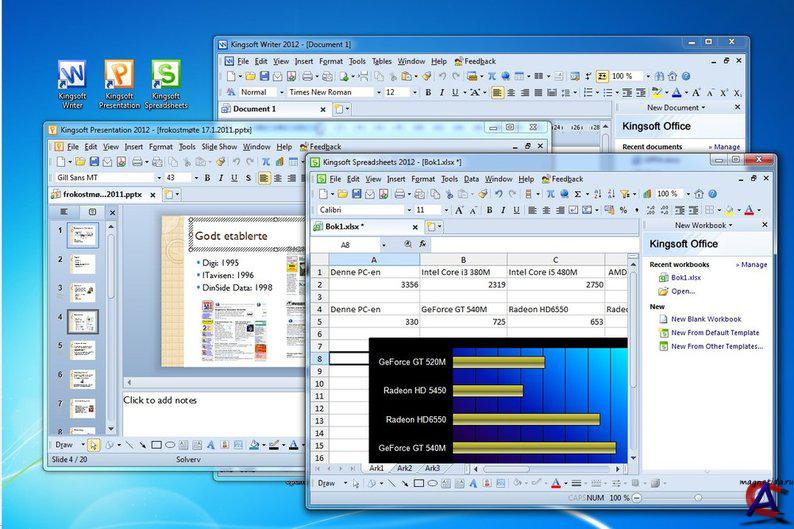The image size is (794, 529).
Task: Click the Save icon in Spreadsheets toolbar
Action: 358,194
